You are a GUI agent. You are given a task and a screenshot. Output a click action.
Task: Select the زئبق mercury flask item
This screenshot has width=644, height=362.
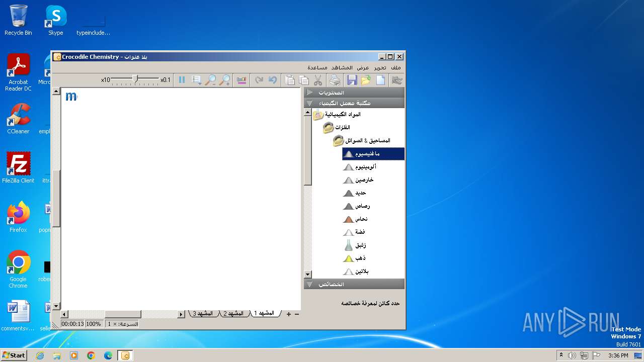coord(355,245)
